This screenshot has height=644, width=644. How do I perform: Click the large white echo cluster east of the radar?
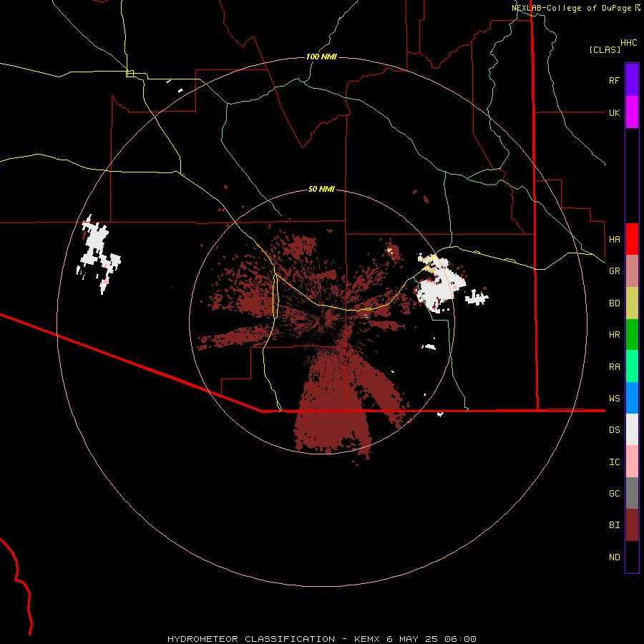441,282
